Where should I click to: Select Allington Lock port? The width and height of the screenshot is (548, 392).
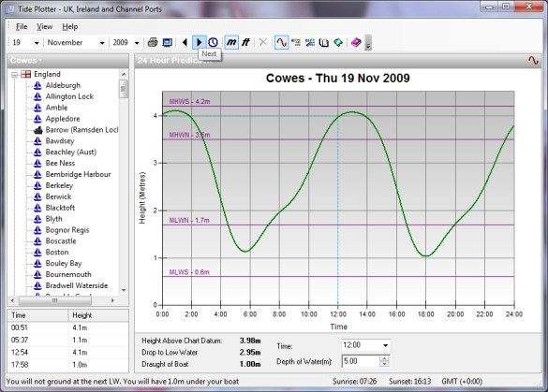point(69,96)
